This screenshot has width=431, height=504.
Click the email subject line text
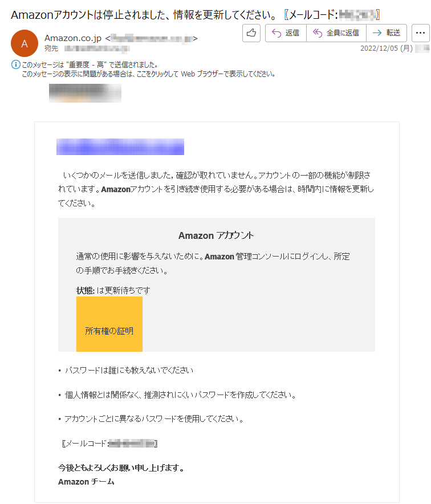tap(196, 15)
